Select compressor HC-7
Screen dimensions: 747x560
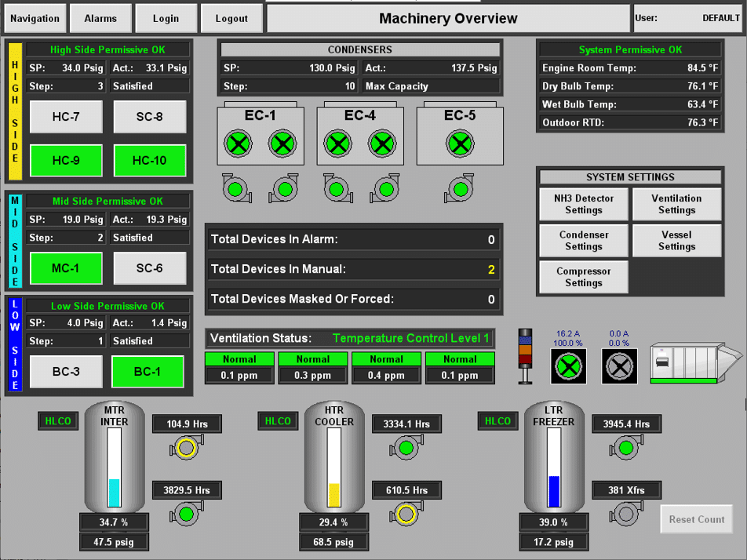click(x=66, y=117)
